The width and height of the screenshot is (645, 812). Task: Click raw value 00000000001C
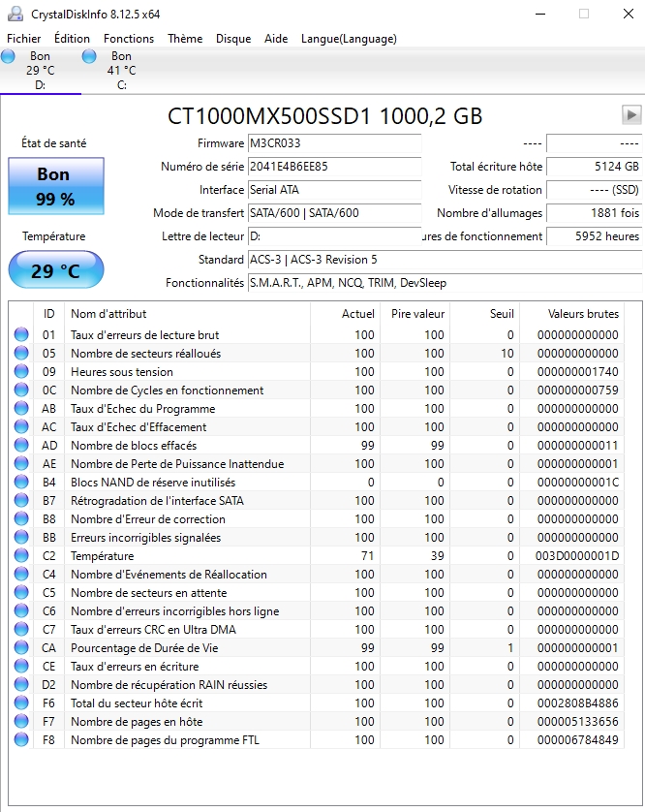578,483
